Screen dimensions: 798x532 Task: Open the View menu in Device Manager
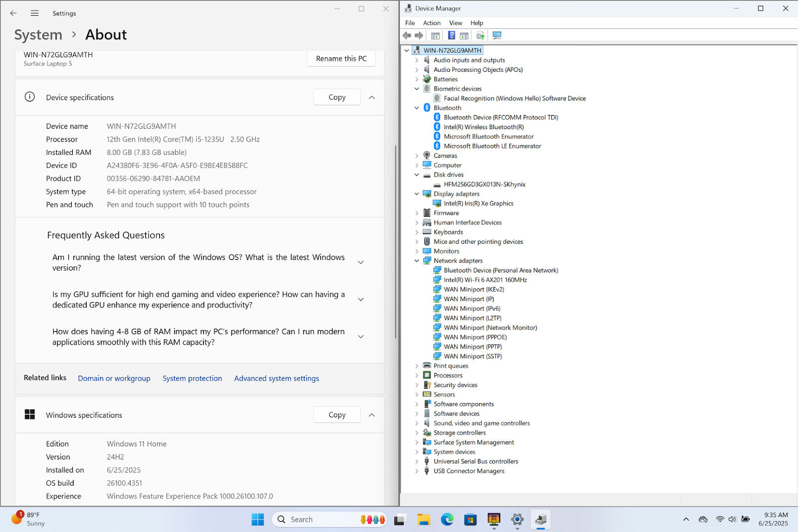[x=455, y=23]
